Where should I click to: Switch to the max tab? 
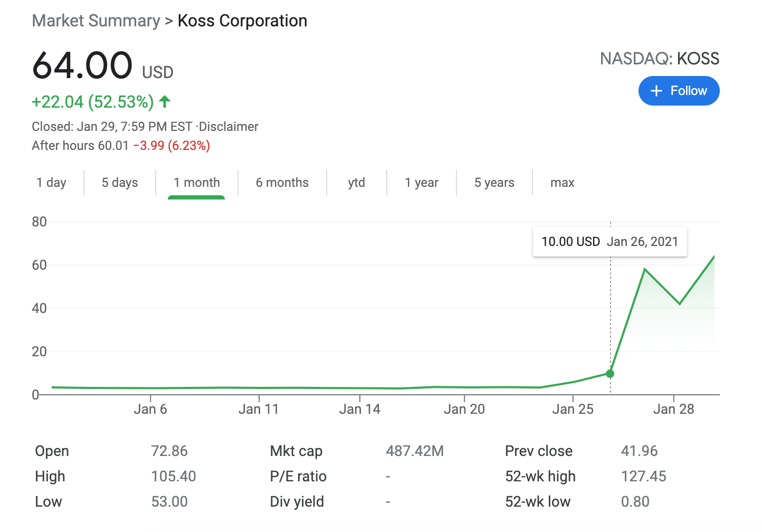coord(563,183)
